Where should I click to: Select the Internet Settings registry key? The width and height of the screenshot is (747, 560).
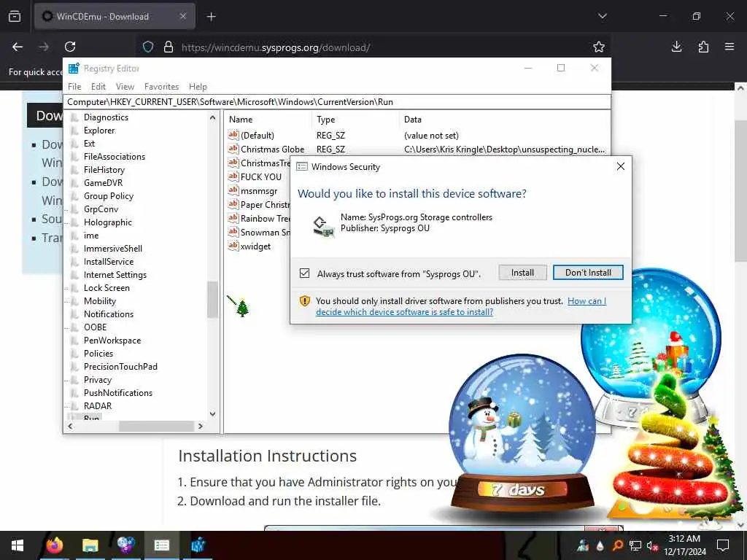[x=115, y=275]
